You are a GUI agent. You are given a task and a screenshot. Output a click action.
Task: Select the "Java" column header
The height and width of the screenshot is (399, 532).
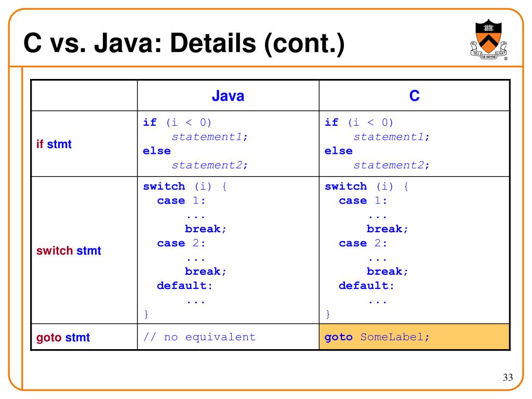click(x=228, y=96)
